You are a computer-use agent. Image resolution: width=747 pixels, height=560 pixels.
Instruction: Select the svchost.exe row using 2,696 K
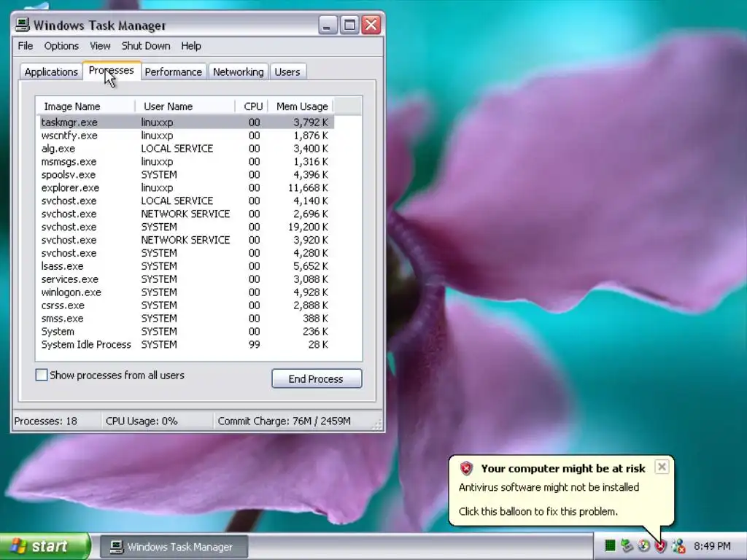pyautogui.click(x=187, y=214)
